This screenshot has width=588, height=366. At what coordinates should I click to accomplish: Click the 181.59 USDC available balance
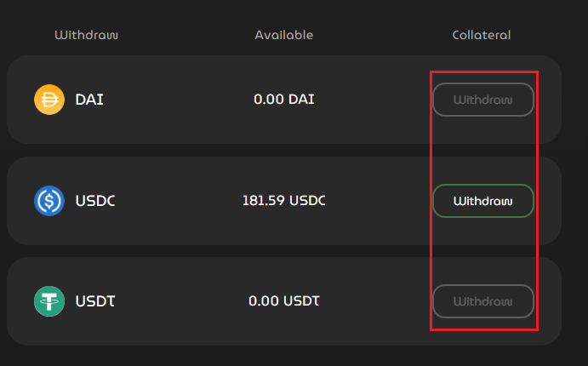[283, 201]
